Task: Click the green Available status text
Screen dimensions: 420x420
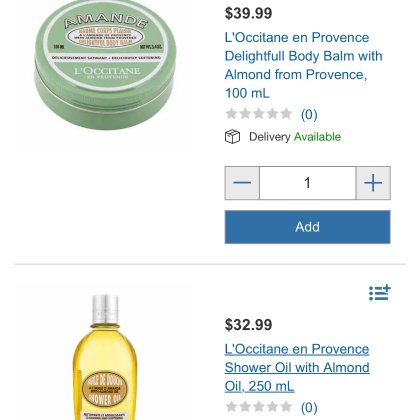Action: [x=317, y=137]
